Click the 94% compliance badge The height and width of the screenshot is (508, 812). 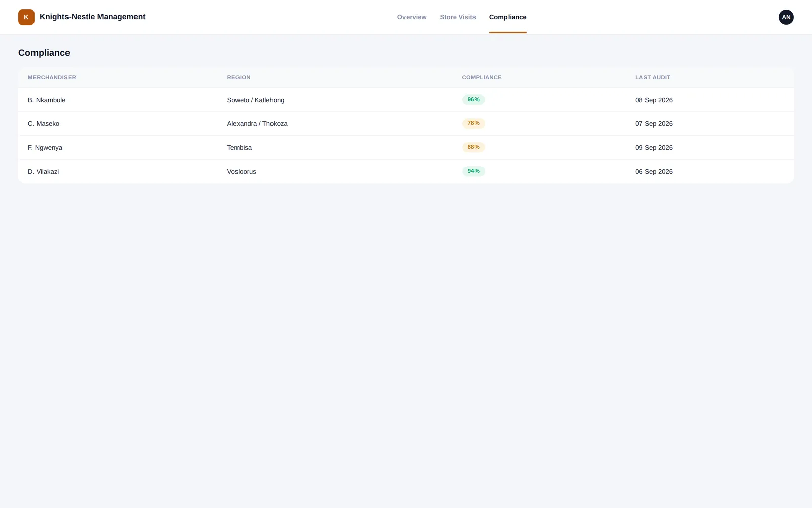tap(473, 171)
